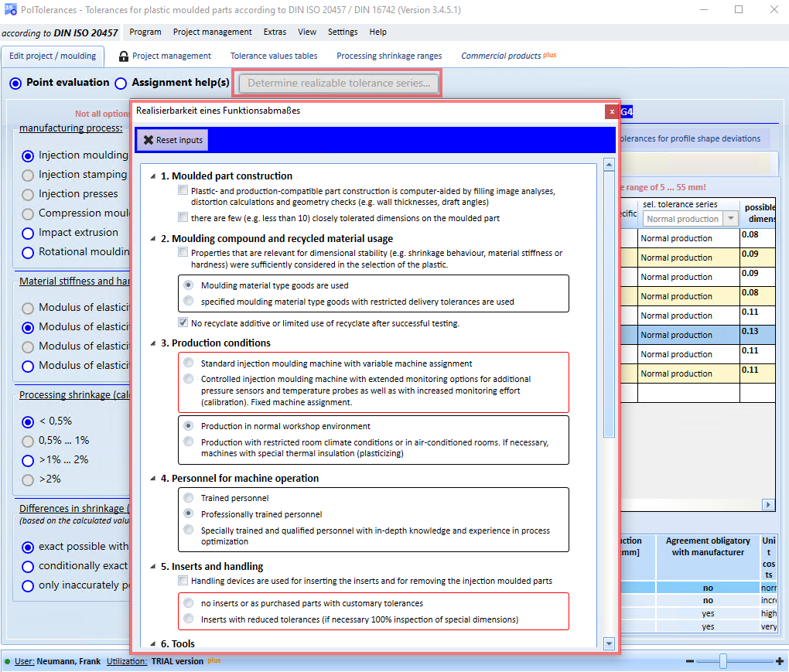Click the zoom-out minus icon in status bar
The height and width of the screenshot is (672, 789).
pos(690,661)
